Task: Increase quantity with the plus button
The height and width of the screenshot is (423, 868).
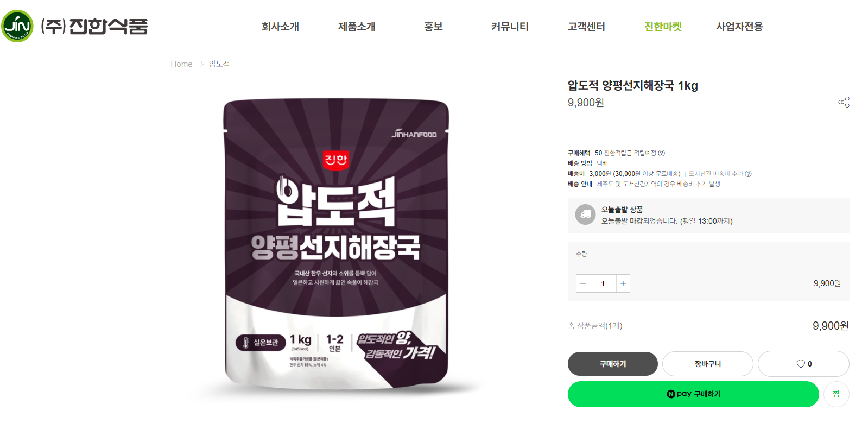Action: click(623, 283)
